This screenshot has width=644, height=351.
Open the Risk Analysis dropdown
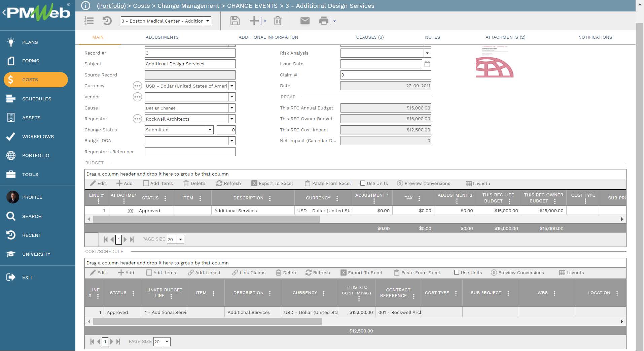click(427, 53)
